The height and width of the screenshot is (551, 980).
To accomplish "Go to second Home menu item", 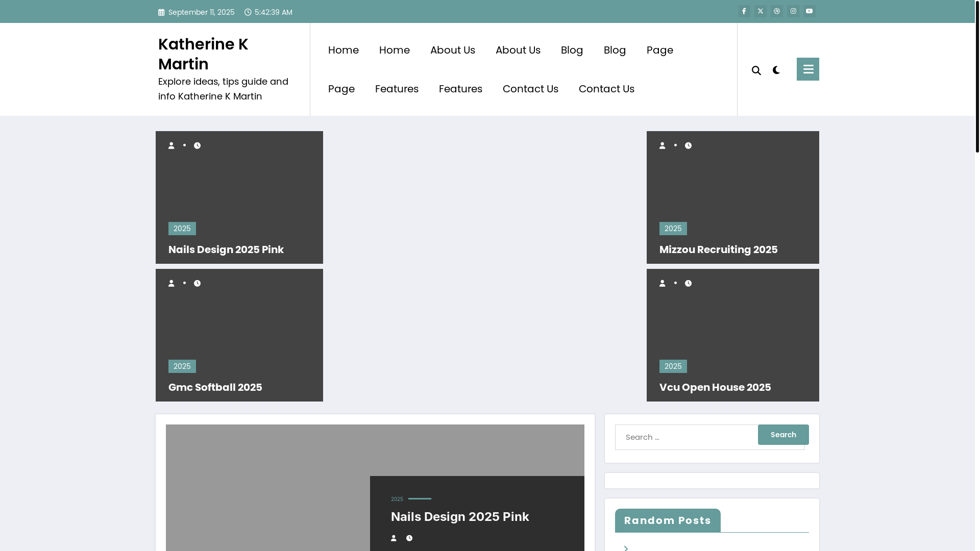I will tap(395, 50).
